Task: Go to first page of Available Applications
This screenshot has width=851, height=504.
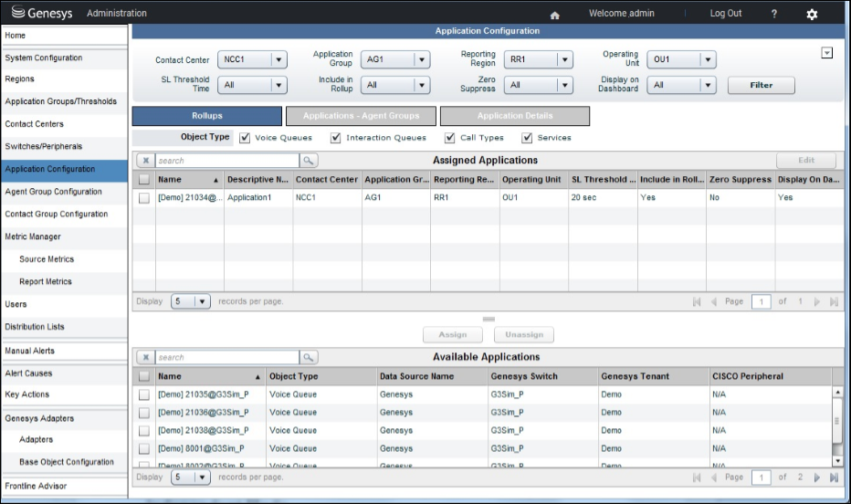Action: pyautogui.click(x=697, y=478)
